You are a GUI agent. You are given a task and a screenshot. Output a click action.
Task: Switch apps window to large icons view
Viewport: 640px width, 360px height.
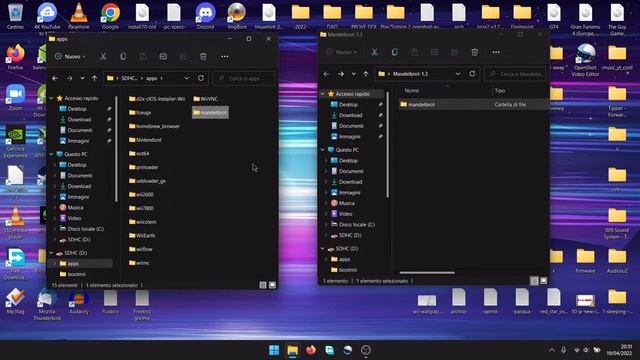(272, 285)
